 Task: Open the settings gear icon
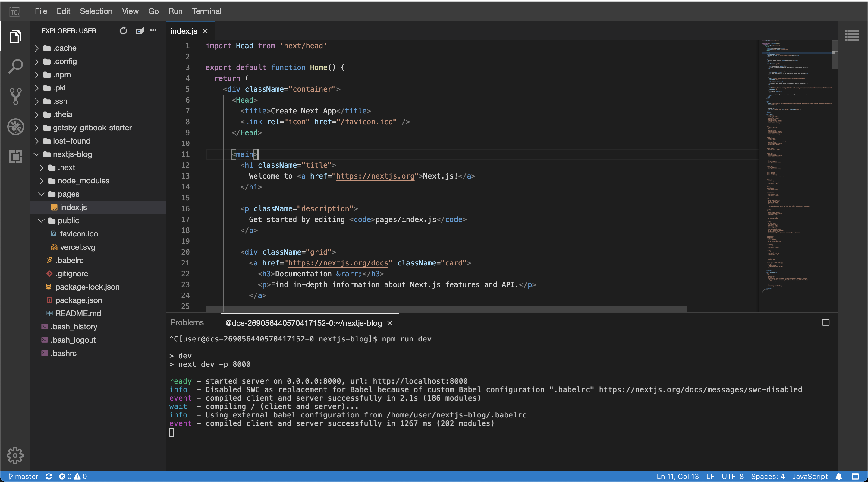coord(15,455)
